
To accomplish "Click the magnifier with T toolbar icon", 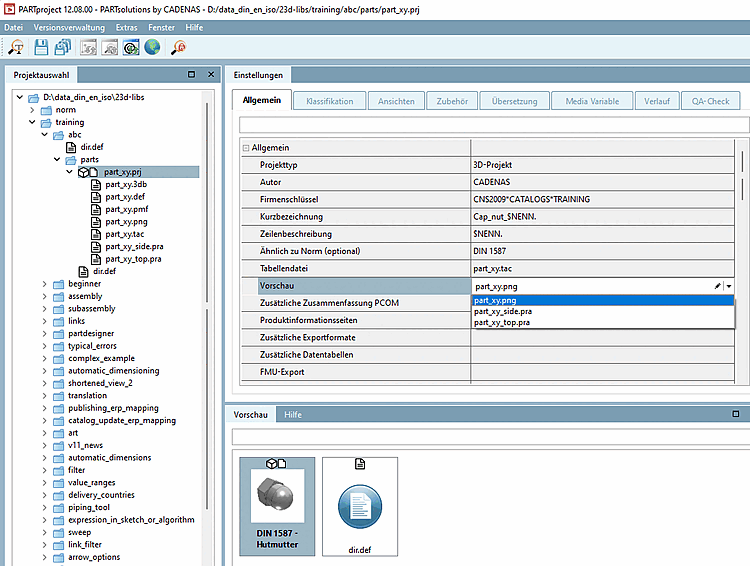I will point(17,47).
